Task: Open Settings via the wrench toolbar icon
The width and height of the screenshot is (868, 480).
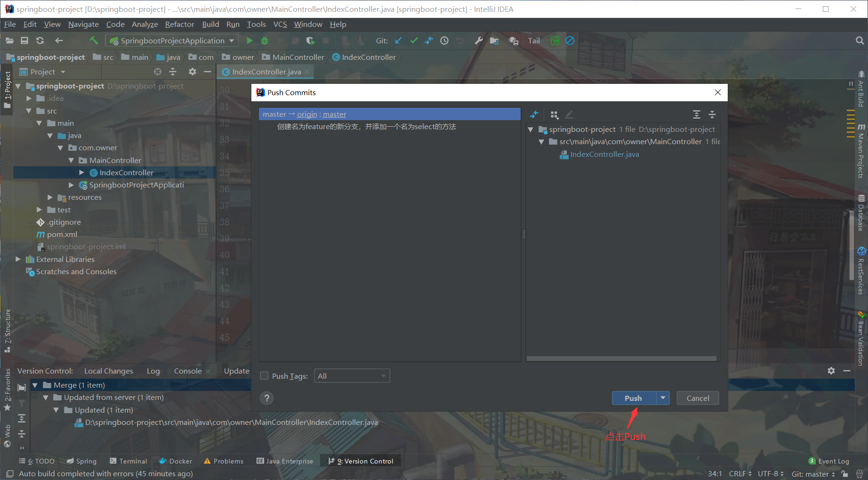Action: coord(478,41)
